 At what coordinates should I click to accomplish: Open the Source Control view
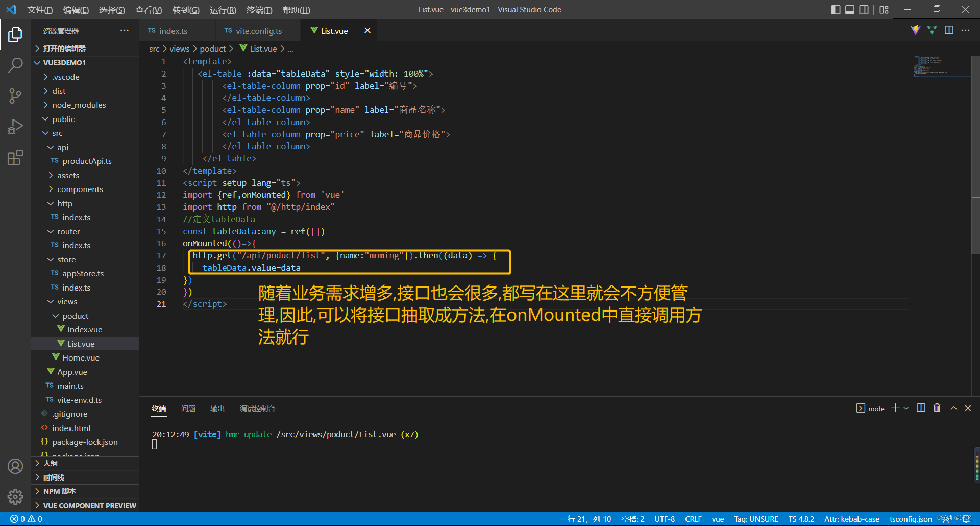15,95
